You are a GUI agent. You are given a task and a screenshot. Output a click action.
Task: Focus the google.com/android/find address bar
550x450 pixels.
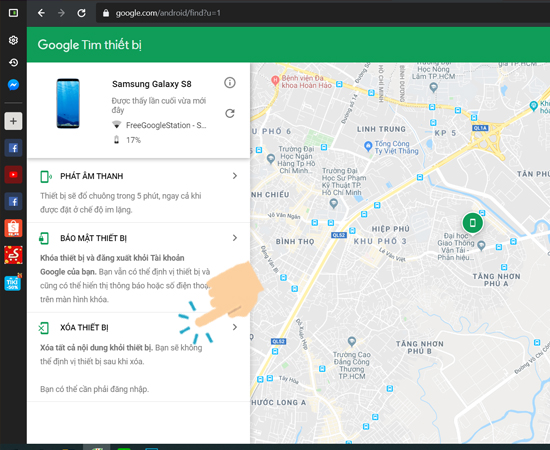click(x=323, y=13)
